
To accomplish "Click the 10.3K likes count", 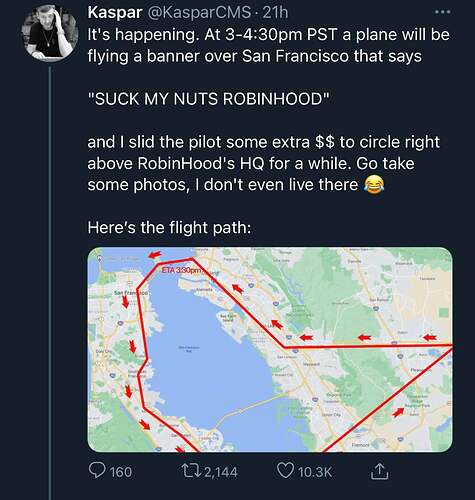I will pos(315,472).
